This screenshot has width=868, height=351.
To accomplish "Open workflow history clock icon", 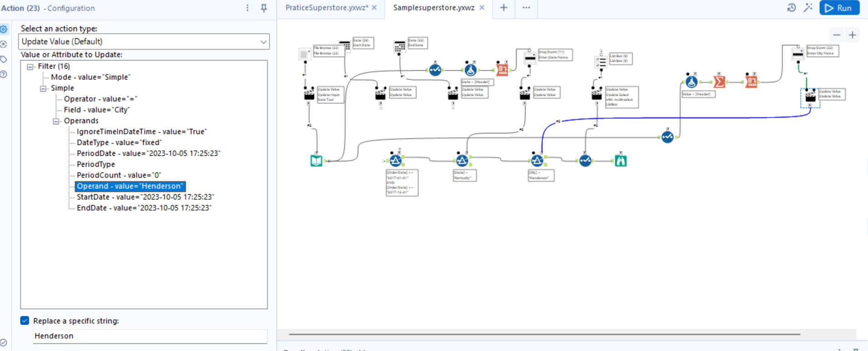I will pos(792,8).
